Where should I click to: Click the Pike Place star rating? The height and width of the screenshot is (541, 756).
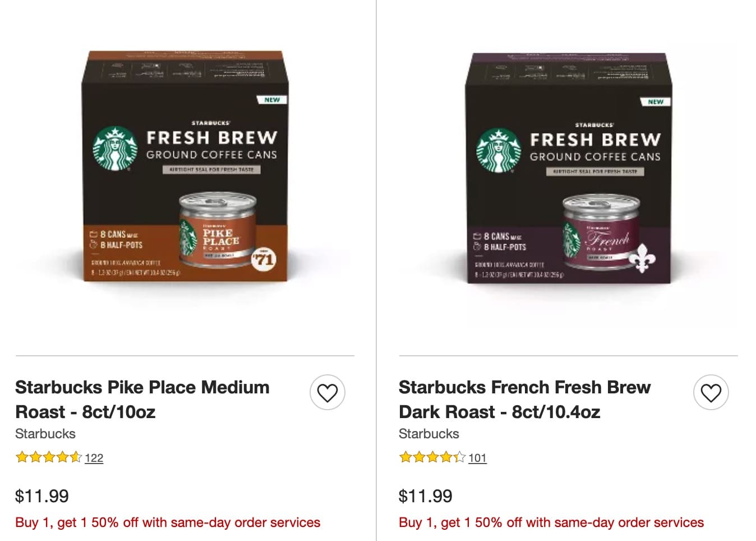coord(49,457)
